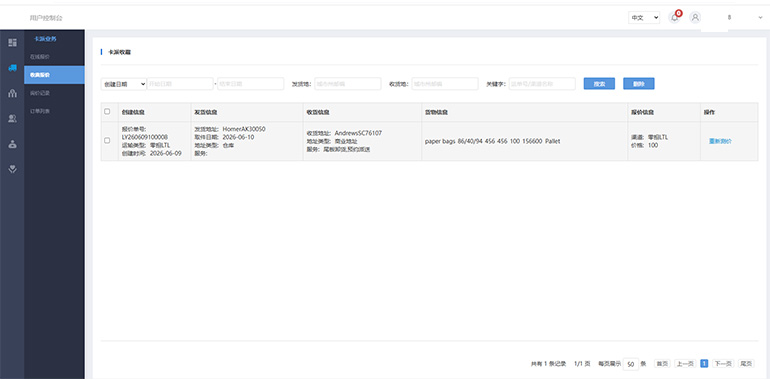Expand the account menu chevron at top right
Screen dimensions: 770x380
[x=761, y=18]
